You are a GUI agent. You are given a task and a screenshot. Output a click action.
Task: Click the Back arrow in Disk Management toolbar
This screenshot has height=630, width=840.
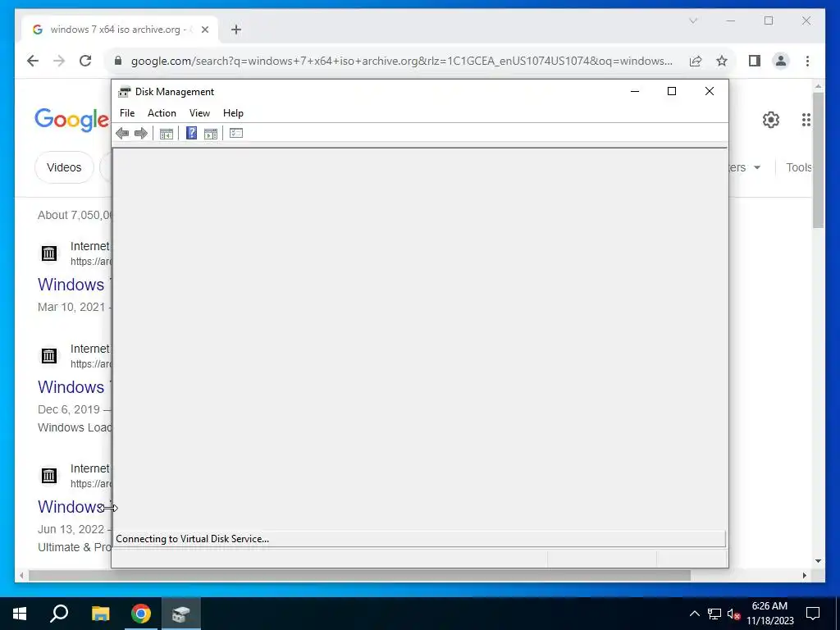[122, 134]
